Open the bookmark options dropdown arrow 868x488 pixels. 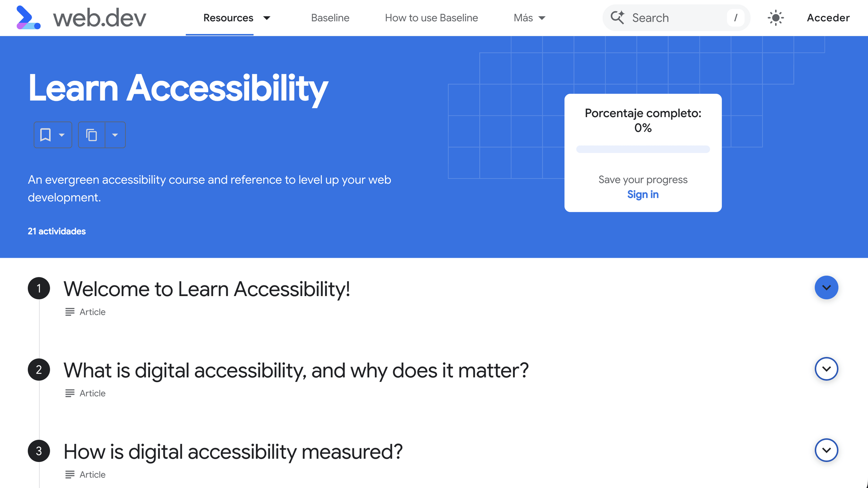(62, 134)
